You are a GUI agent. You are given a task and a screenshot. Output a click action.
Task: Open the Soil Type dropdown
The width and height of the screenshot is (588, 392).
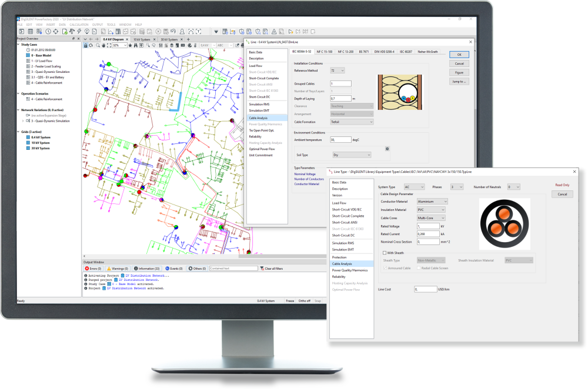[x=352, y=155]
